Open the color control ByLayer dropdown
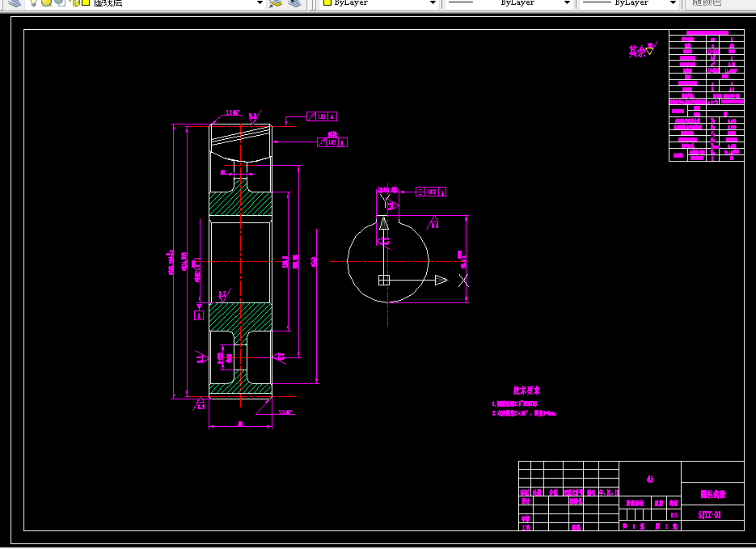 pos(433,2)
